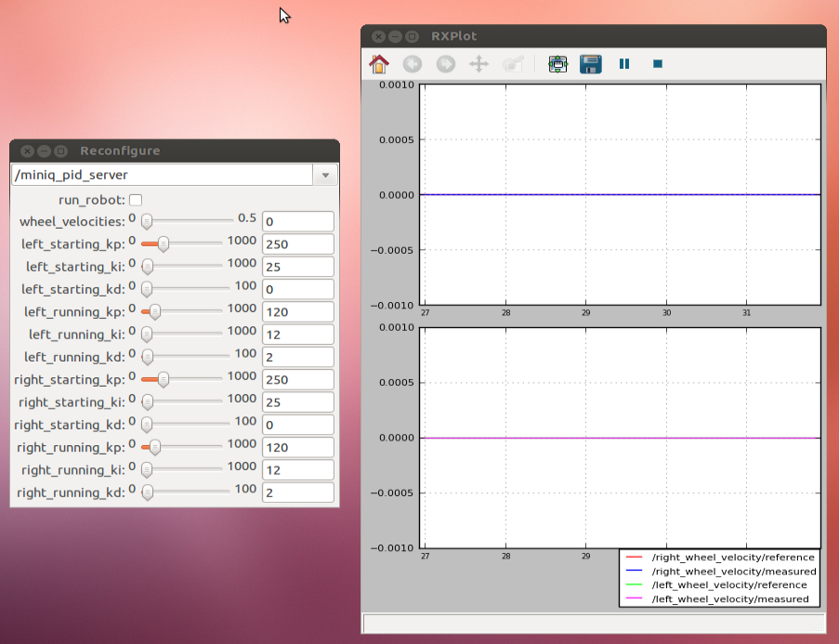
Task: Select the Pan axes tool
Action: 478,64
